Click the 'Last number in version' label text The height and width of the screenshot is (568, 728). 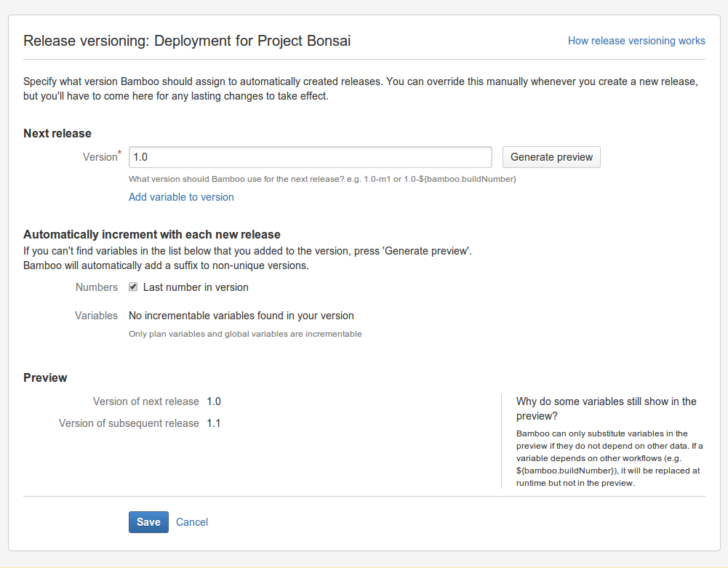coord(196,287)
